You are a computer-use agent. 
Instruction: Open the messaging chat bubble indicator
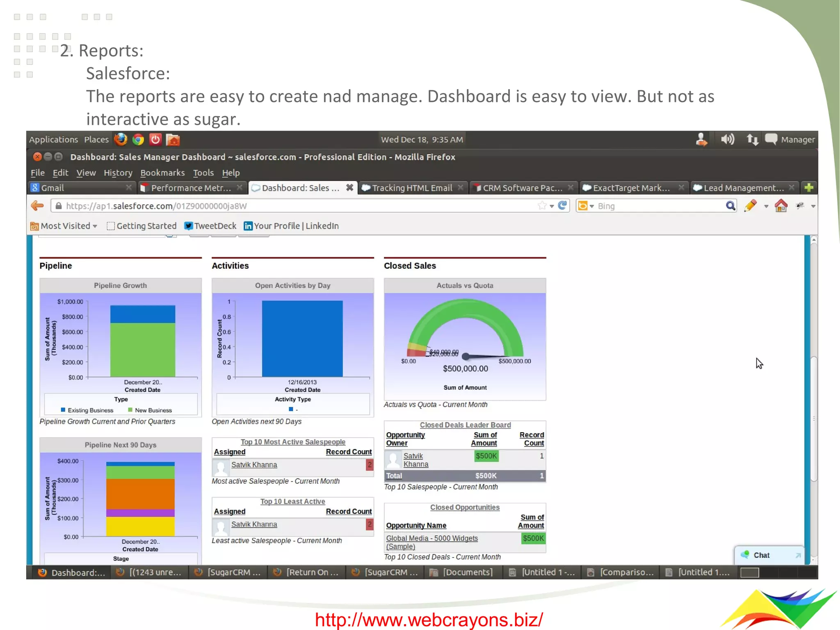[x=771, y=139]
